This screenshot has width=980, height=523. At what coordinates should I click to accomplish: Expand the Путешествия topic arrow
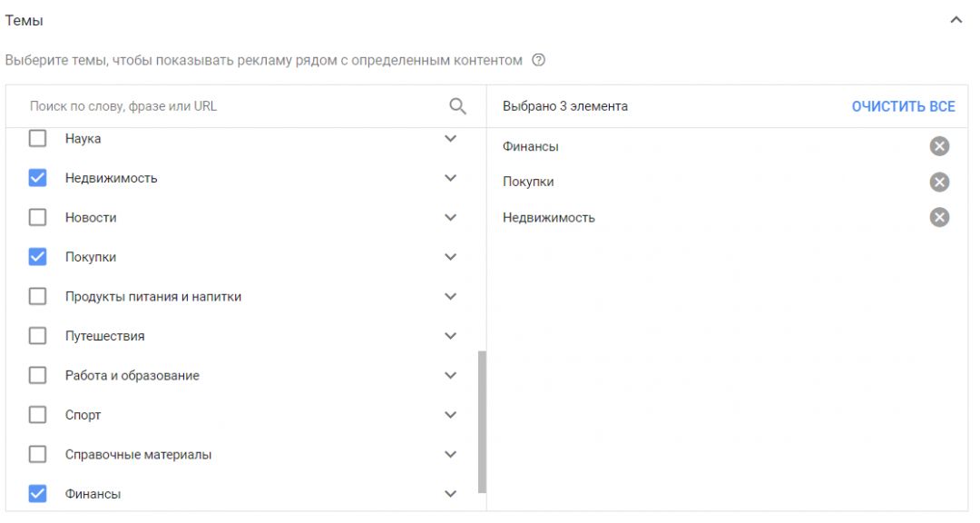tap(450, 336)
